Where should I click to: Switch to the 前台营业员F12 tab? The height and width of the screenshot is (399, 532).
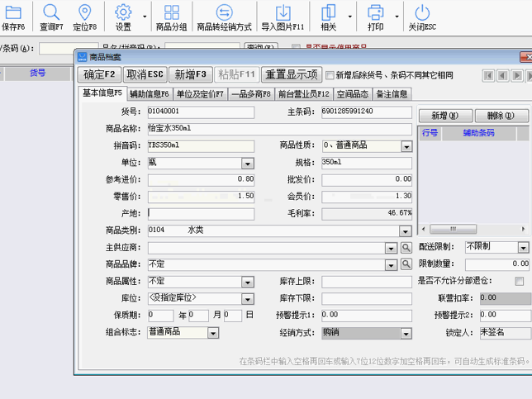pos(304,94)
